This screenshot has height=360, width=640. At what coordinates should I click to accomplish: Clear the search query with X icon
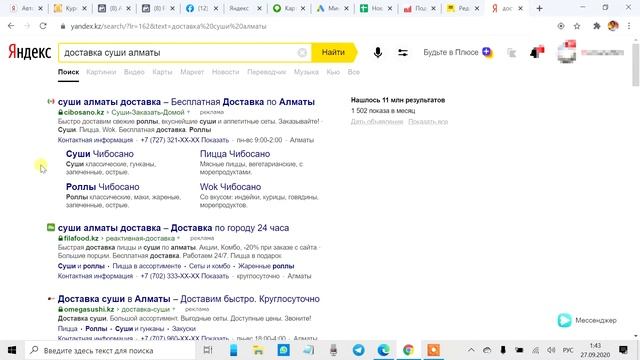click(302, 53)
